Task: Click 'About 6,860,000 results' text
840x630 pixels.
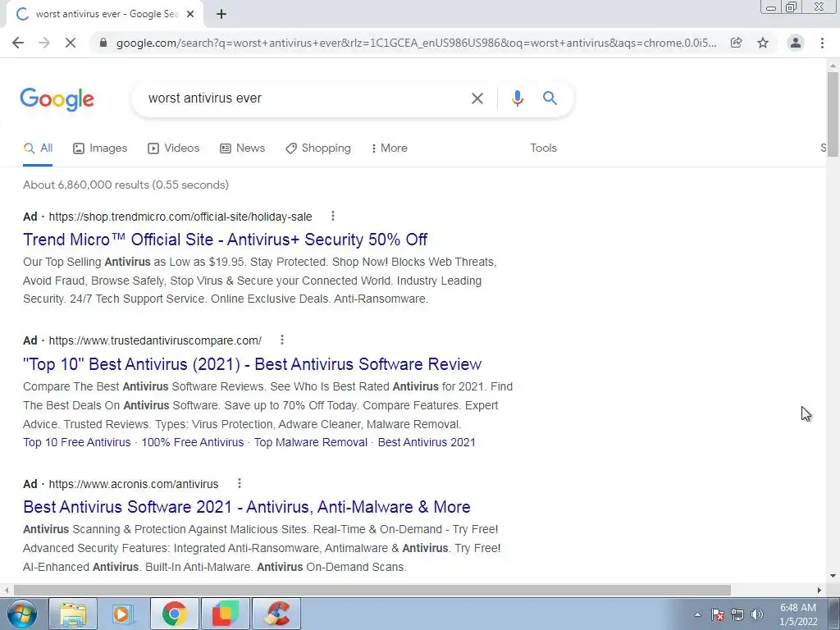Action: tap(126, 185)
